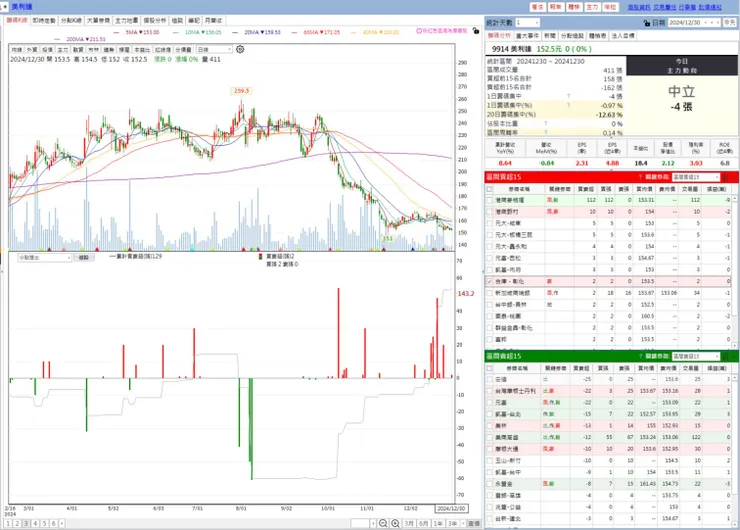Open the 統計天數 dropdown
The width and height of the screenshot is (740, 530).
coord(527,23)
